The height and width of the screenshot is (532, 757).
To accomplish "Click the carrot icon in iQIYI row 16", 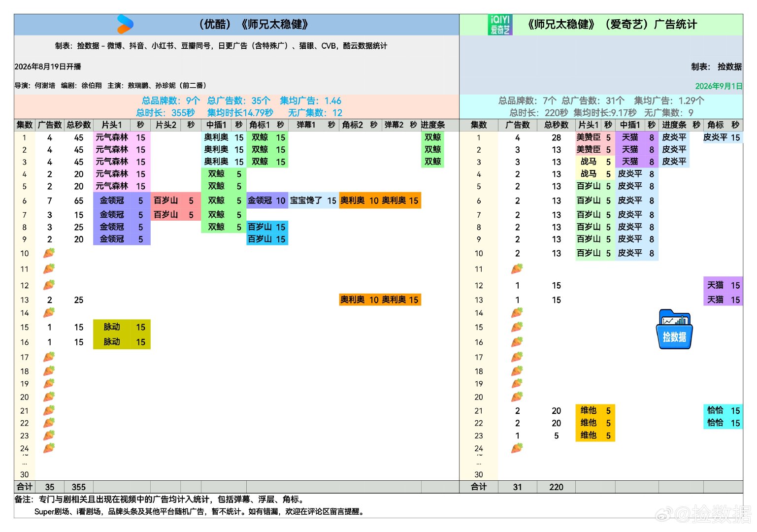I will click(517, 342).
